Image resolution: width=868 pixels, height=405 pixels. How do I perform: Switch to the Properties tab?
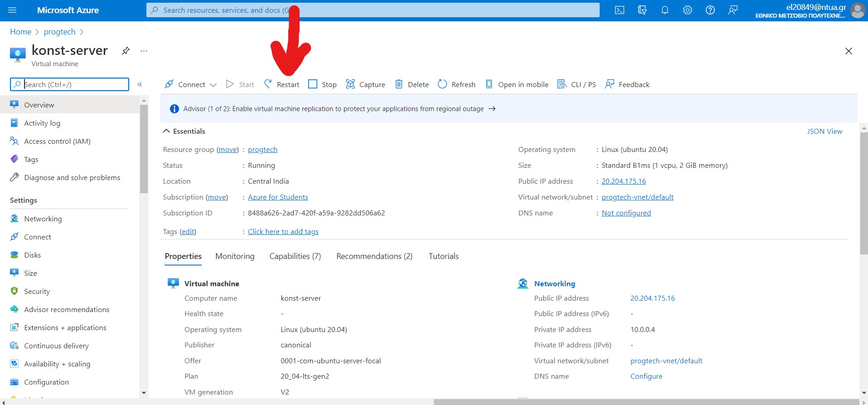tap(183, 256)
